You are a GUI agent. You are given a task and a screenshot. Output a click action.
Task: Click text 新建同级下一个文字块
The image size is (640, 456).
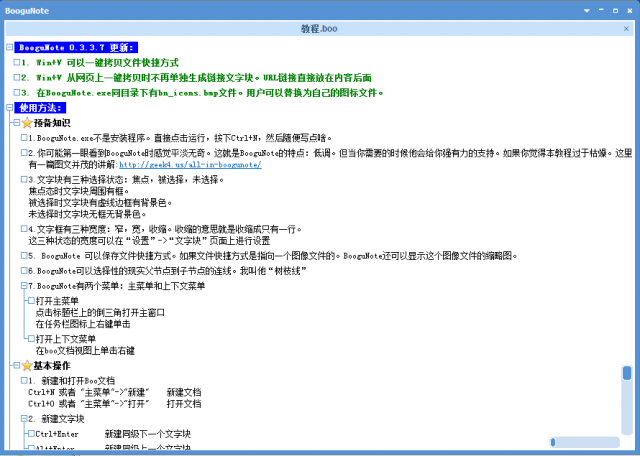pyautogui.click(x=148, y=434)
